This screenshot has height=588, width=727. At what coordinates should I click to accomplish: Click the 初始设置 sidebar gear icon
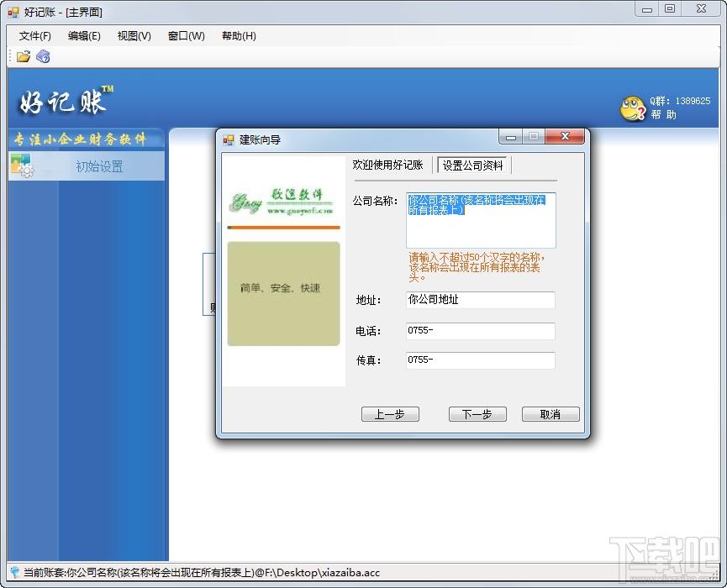[20, 165]
